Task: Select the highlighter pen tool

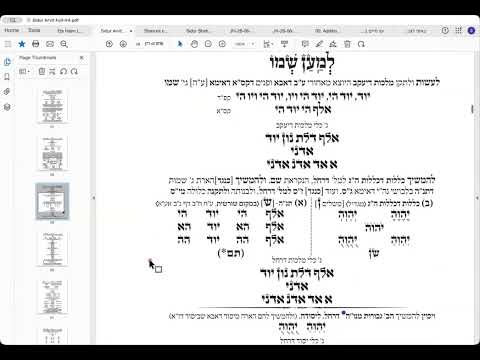Action: [x=319, y=44]
